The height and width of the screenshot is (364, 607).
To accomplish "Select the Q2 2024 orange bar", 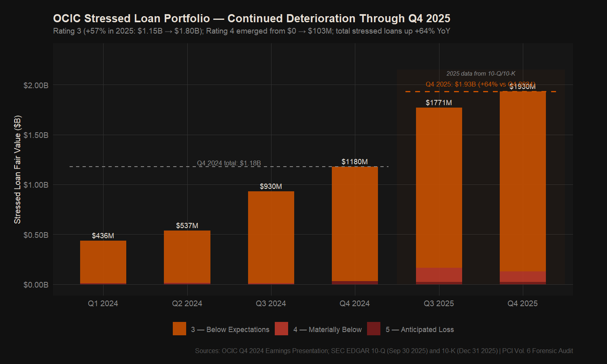I will (x=187, y=257).
